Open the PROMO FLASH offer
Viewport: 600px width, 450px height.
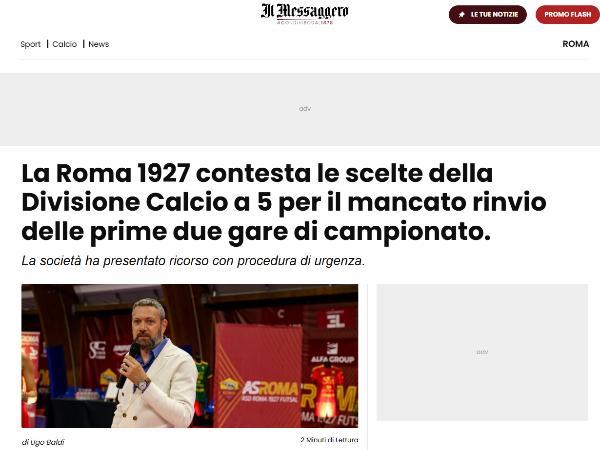[567, 15]
